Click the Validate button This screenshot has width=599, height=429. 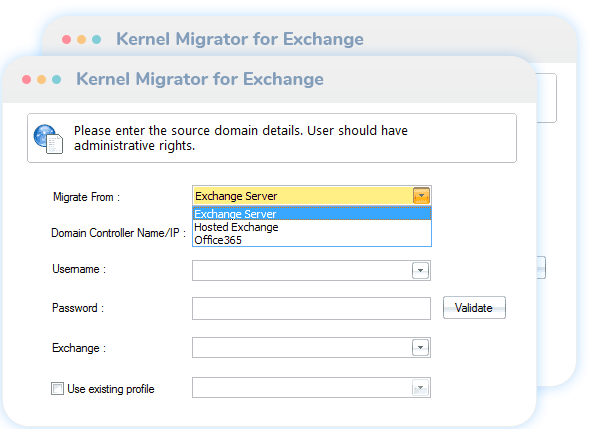(474, 308)
